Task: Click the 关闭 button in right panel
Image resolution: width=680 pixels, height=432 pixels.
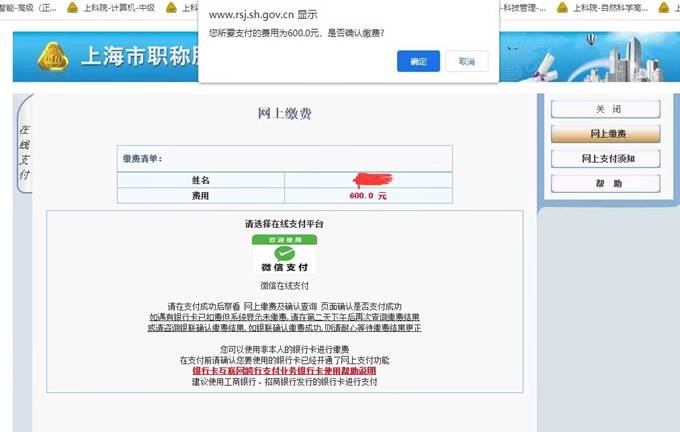Action: [x=606, y=109]
